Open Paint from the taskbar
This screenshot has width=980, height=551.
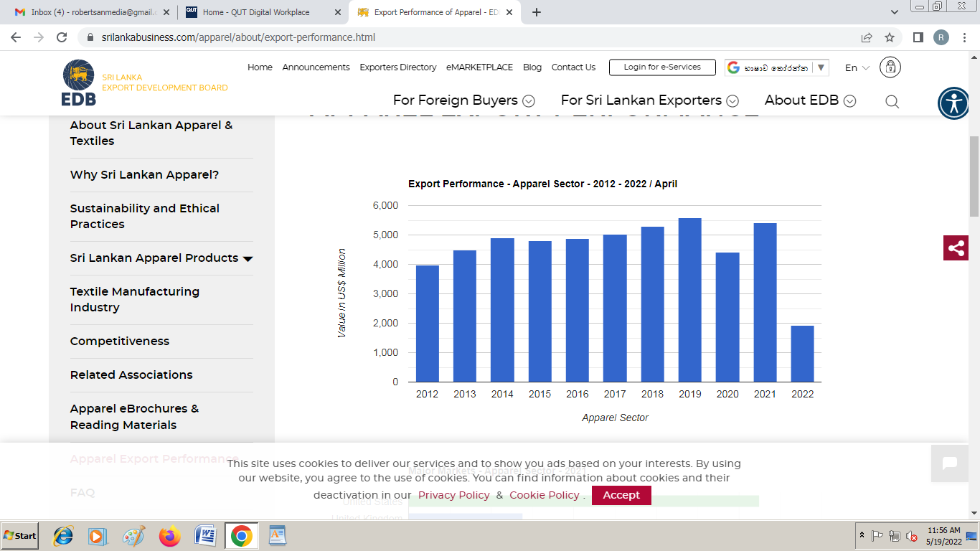[x=133, y=536]
